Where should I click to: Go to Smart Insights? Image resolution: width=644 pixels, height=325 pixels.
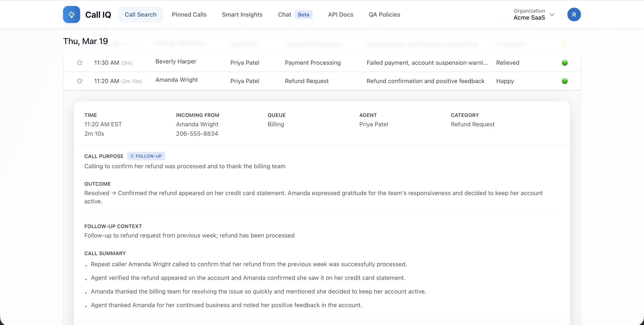[242, 14]
